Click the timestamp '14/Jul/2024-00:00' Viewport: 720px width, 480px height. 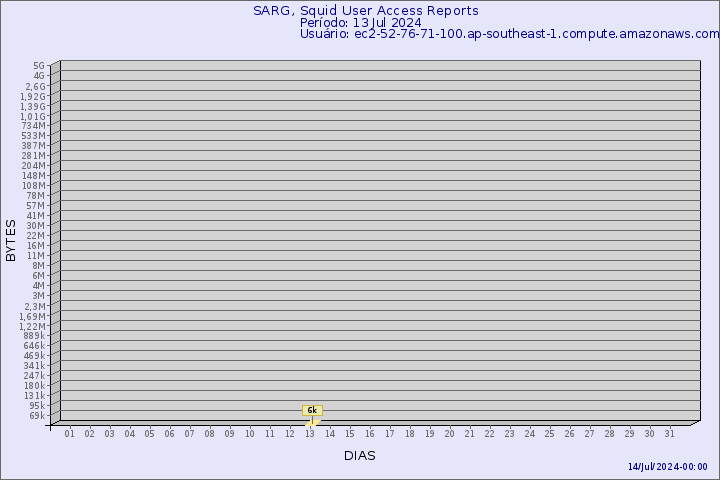[668, 467]
